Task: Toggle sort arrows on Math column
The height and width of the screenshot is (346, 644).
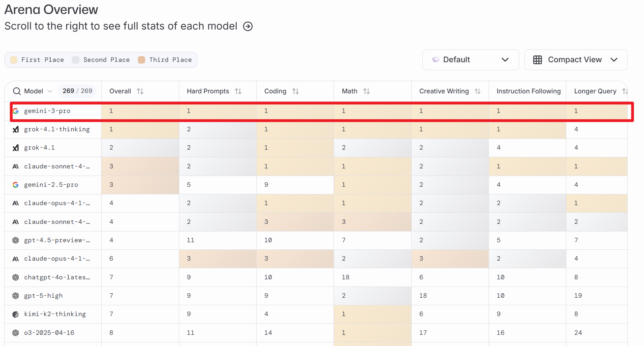Action: (367, 91)
